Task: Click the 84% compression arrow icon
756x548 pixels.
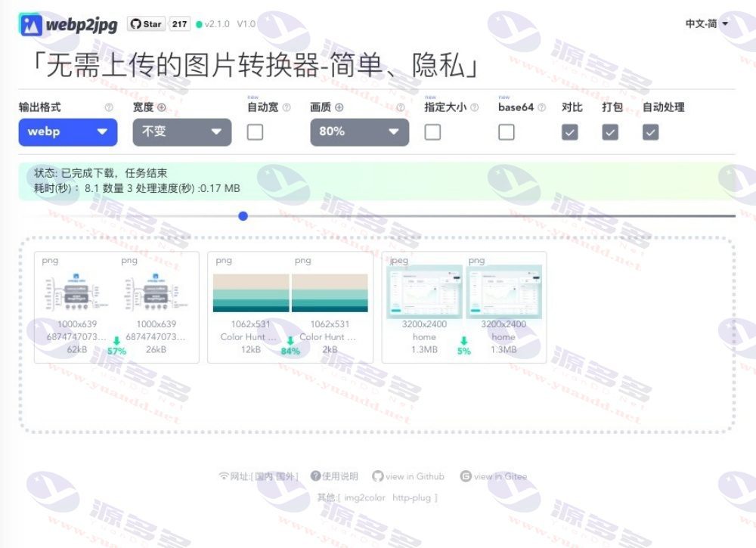Action: 290,341
